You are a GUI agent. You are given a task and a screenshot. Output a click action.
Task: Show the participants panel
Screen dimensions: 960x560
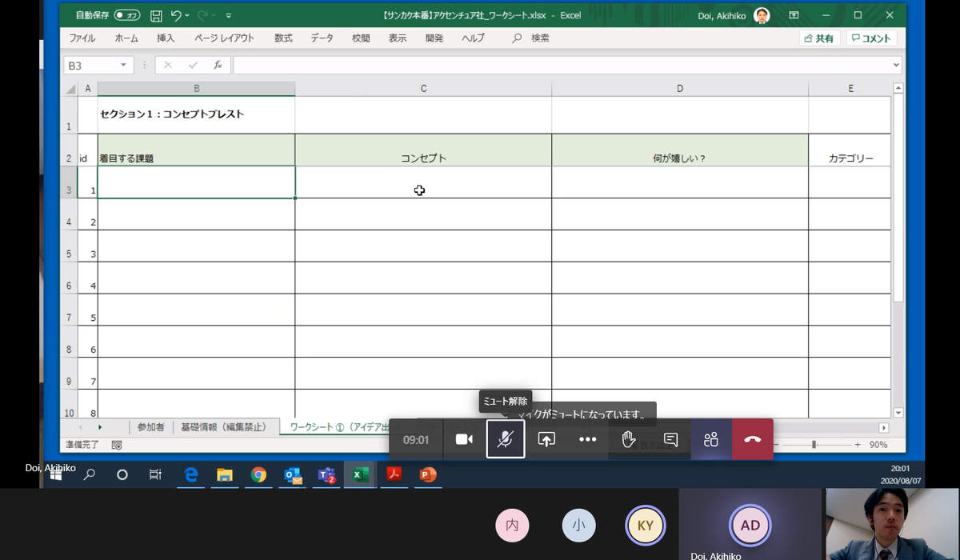711,439
